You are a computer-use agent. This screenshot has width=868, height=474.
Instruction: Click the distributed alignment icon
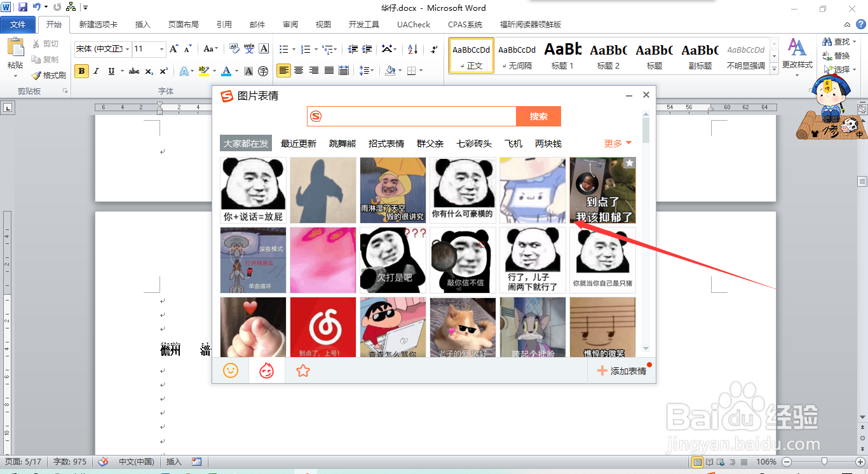coord(344,71)
